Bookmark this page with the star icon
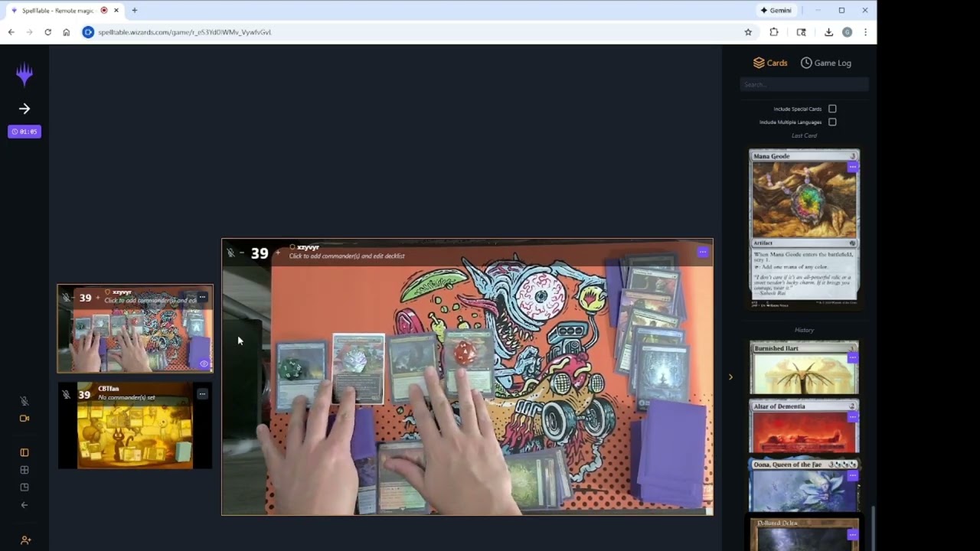This screenshot has height=551, width=980. coord(748,32)
